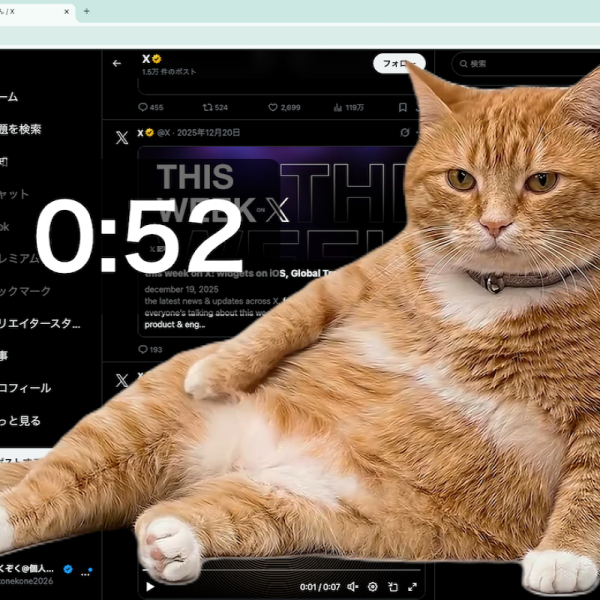Click 'december 19, 2025' text in card

pyautogui.click(x=182, y=289)
